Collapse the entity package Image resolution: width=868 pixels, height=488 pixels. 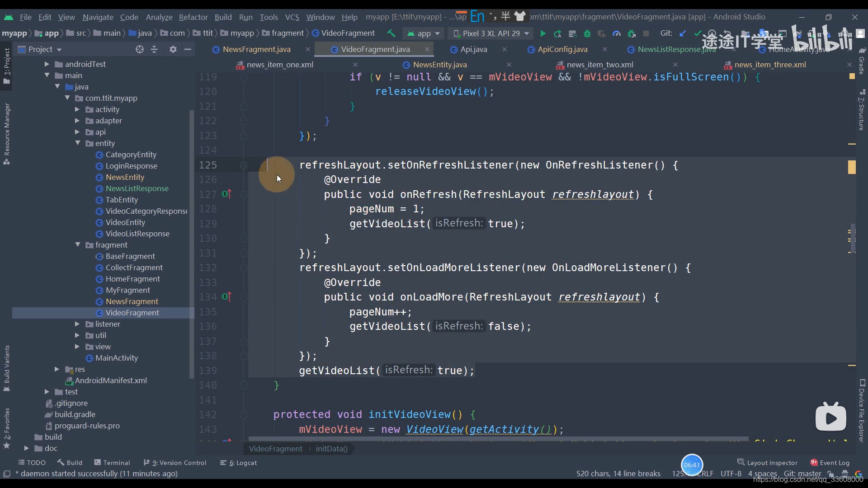coord(77,143)
